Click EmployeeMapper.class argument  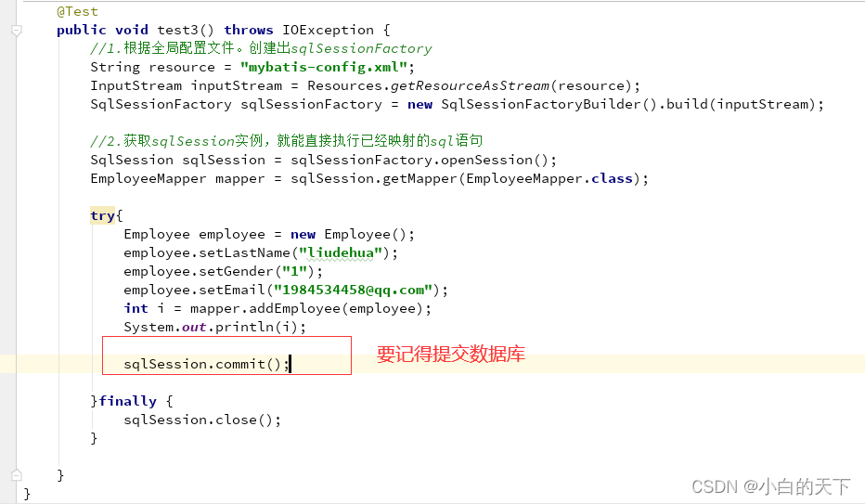549,178
